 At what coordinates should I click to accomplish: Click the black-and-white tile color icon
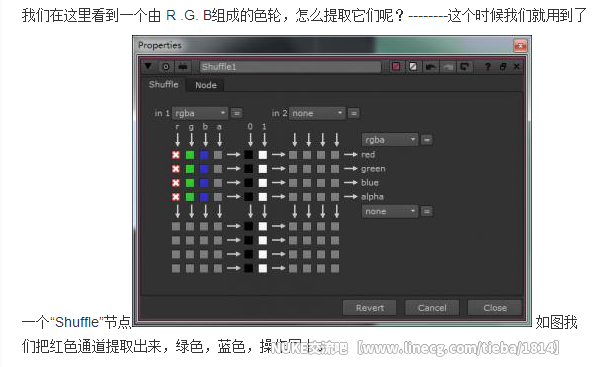click(x=413, y=67)
